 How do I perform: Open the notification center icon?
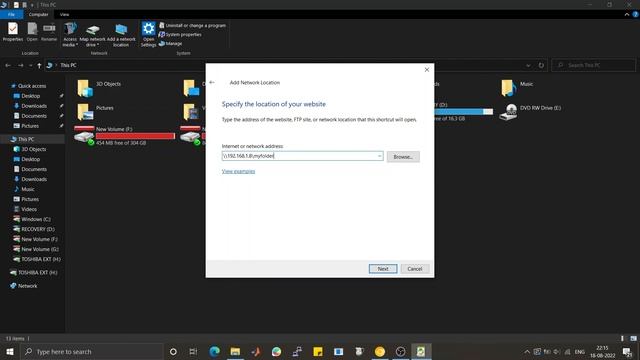627,351
